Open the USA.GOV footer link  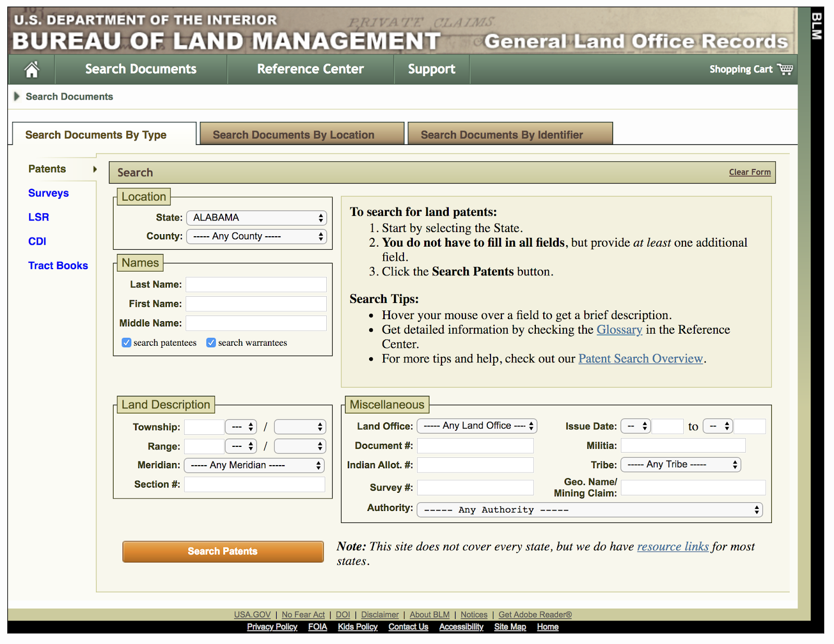click(252, 615)
